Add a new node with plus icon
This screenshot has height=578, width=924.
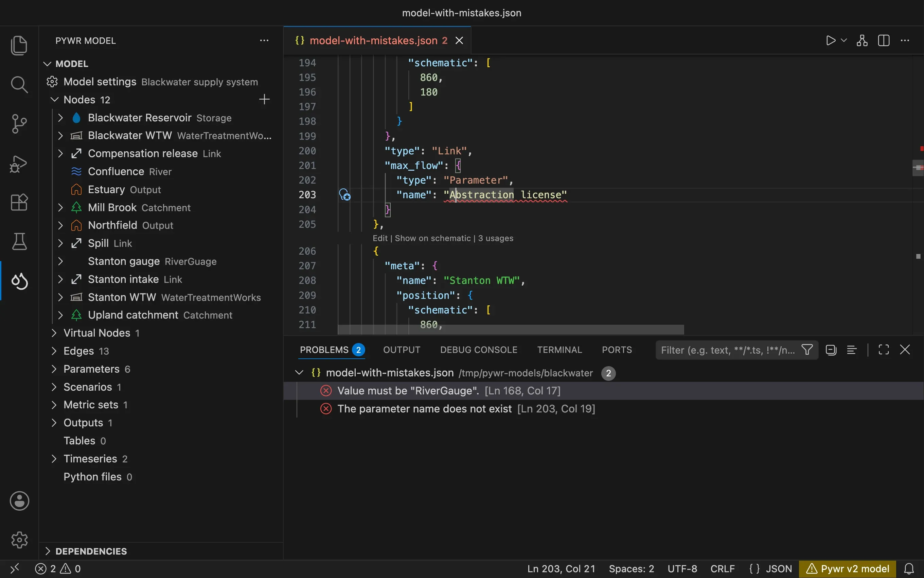(x=264, y=99)
